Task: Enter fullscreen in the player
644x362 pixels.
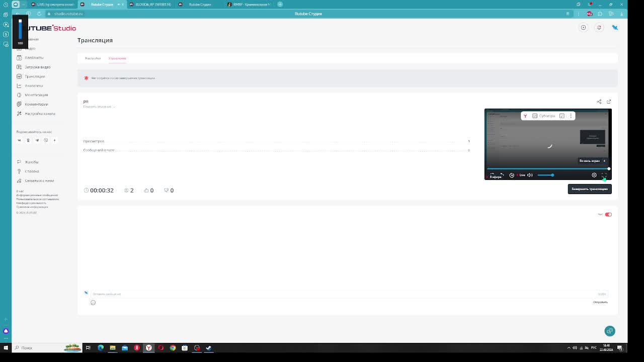Action: point(604,175)
